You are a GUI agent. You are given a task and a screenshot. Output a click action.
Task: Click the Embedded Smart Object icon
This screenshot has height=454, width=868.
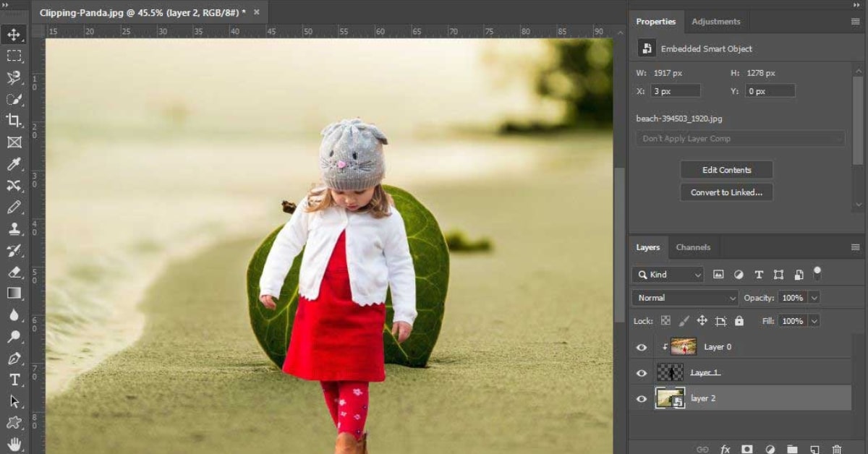point(646,48)
